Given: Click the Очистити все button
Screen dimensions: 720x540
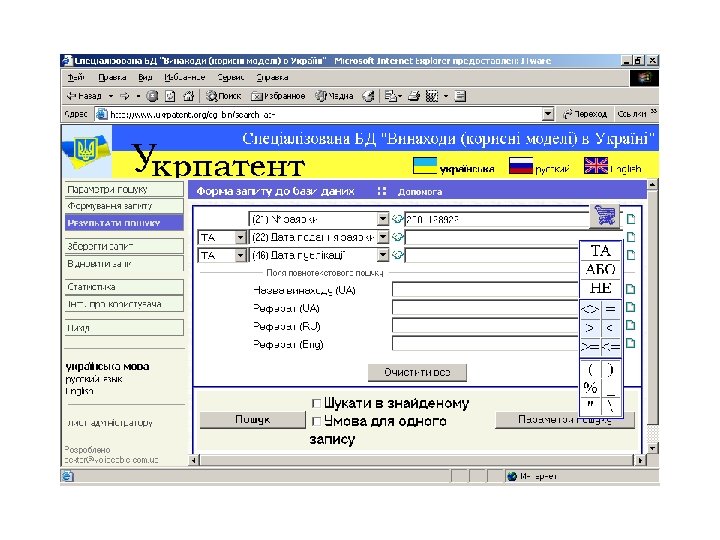Looking at the screenshot, I should [x=417, y=372].
